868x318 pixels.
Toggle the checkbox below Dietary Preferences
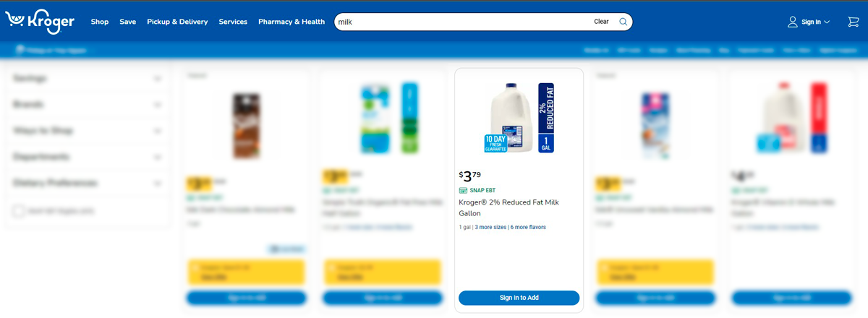18,211
